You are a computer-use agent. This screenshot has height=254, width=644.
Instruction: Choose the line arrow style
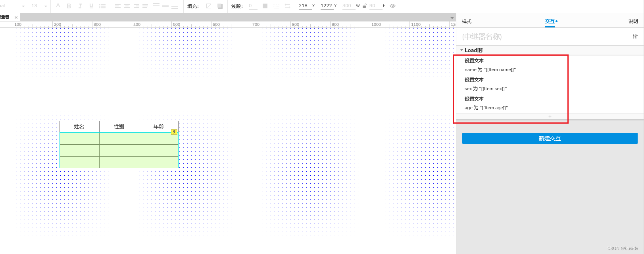click(x=287, y=6)
